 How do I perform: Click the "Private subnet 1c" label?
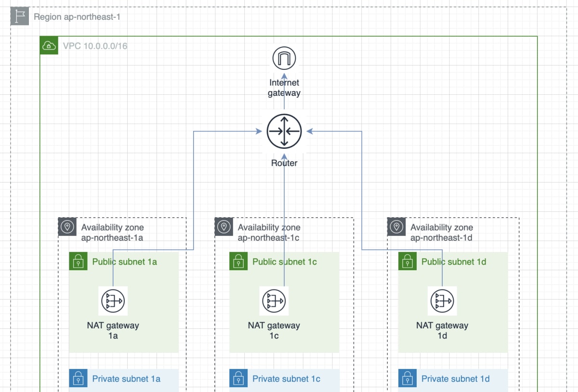pyautogui.click(x=286, y=379)
